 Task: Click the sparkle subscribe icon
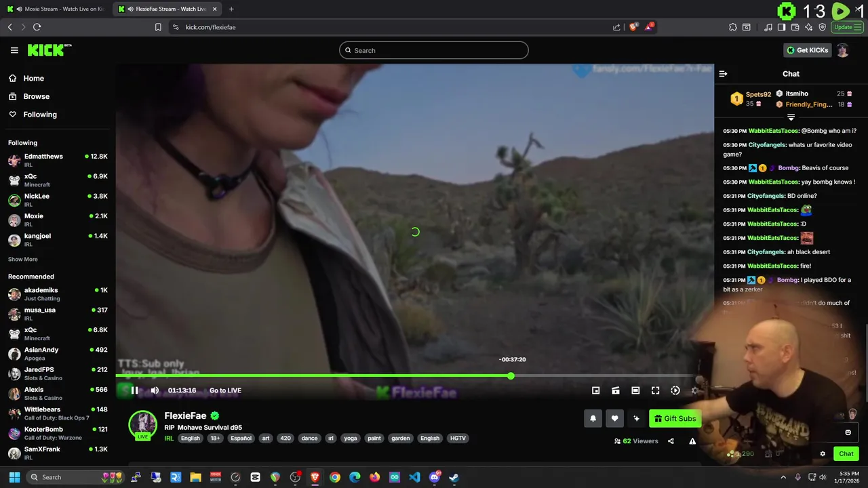pos(636,419)
